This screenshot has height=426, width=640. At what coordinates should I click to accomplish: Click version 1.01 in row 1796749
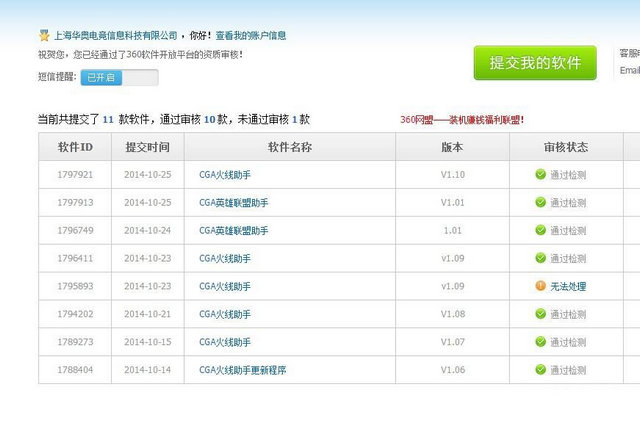click(453, 231)
